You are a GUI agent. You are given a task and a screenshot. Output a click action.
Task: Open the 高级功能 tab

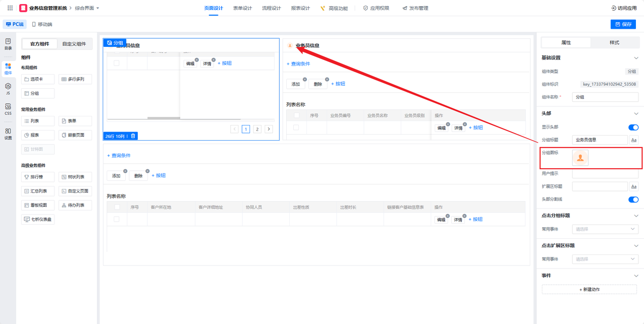[x=334, y=8]
